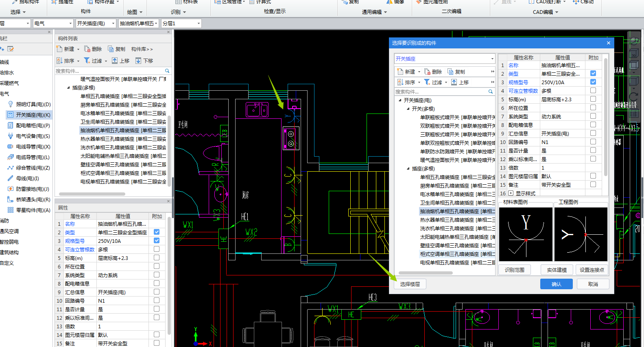Click 排序 icon in the dialog toolbar

[x=400, y=82]
